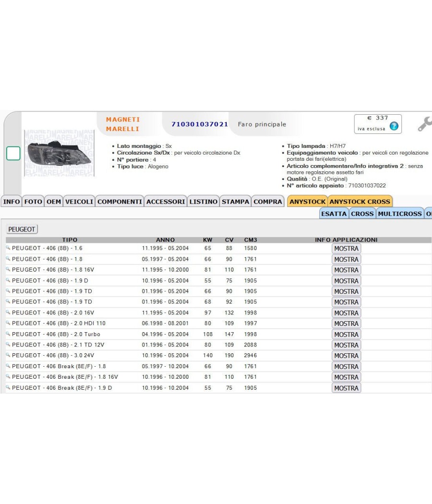
Task: Click the MAGNETI MARELLI brand name
Action: [x=123, y=124]
